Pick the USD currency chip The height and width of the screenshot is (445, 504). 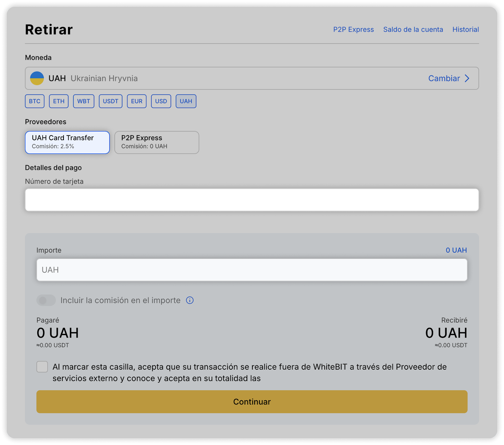(161, 101)
